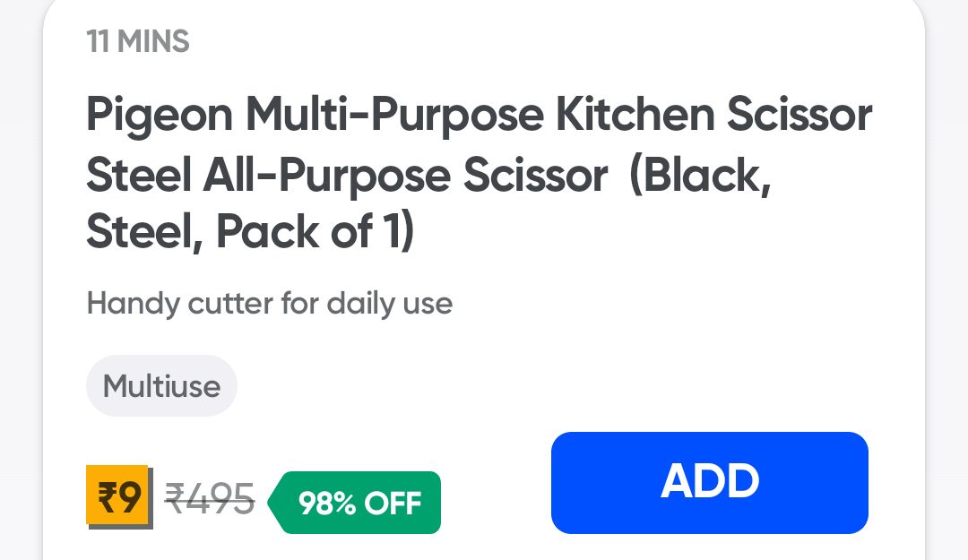Click the (Black, text in title
Viewport: 968px width, 560px height.
click(699, 174)
